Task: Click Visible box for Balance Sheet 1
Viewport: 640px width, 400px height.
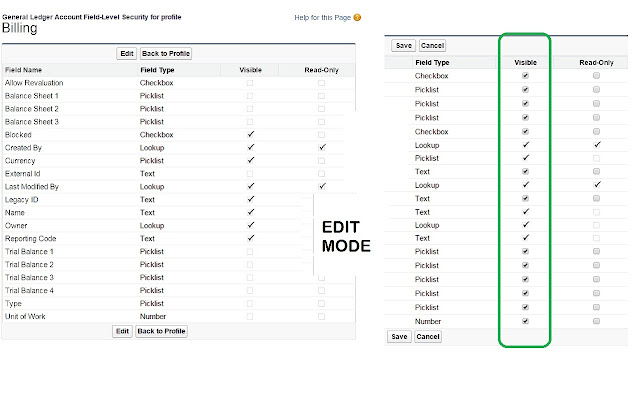Action: tap(250, 96)
